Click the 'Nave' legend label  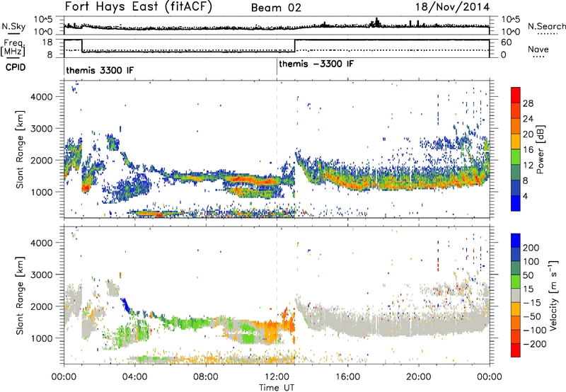point(538,49)
